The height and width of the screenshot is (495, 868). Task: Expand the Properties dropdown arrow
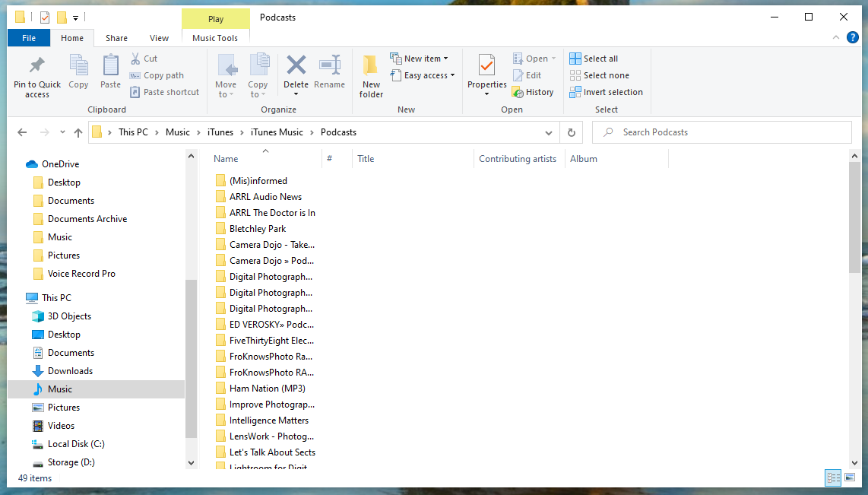tap(486, 95)
